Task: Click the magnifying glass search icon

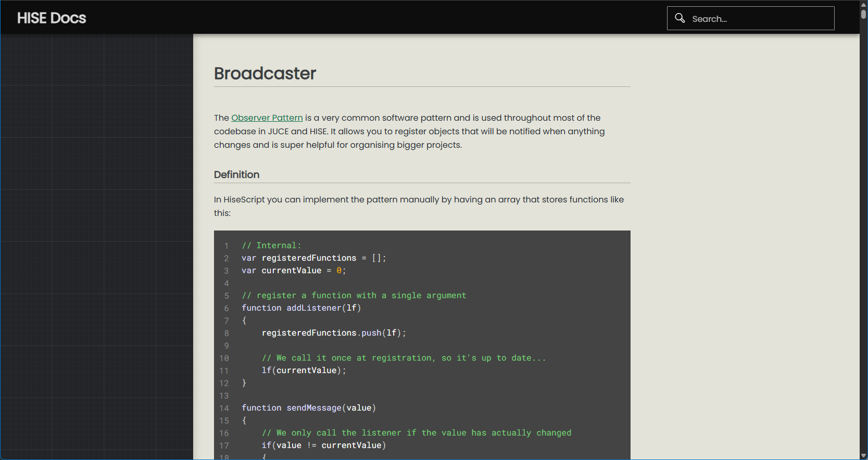Action: (x=680, y=18)
